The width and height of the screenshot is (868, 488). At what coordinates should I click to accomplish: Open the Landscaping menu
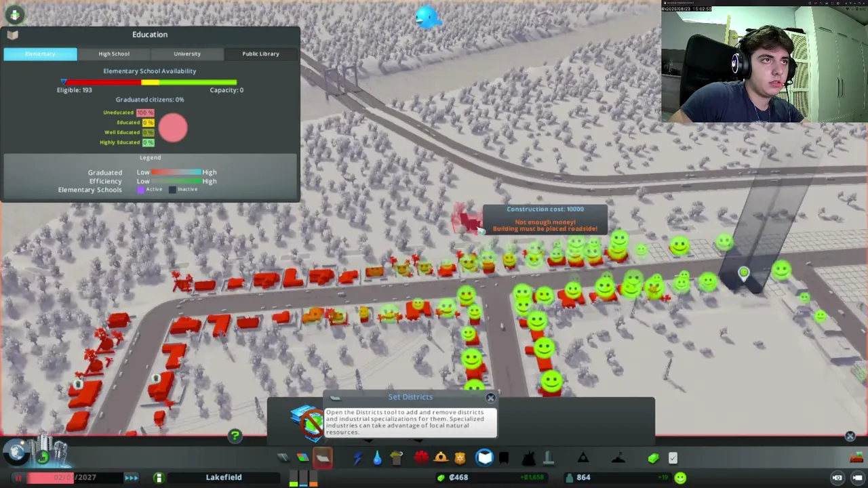618,458
